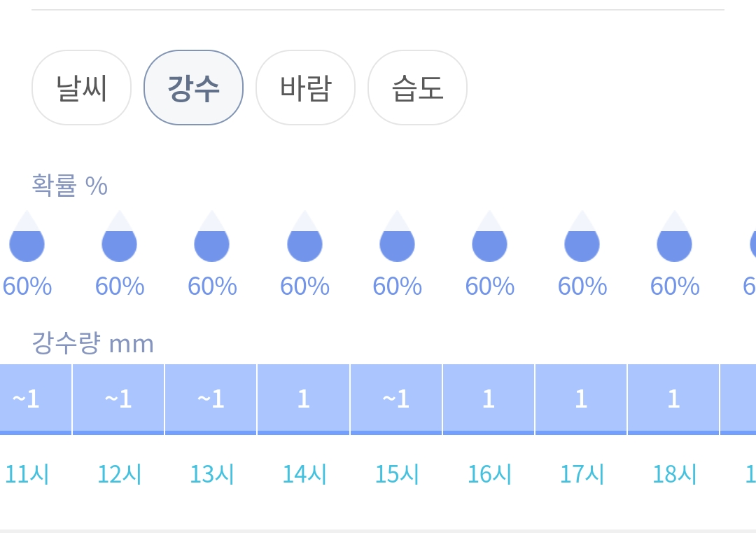756x533 pixels.
Task: Tap the raindrop icon above 12시
Action: coord(119,238)
